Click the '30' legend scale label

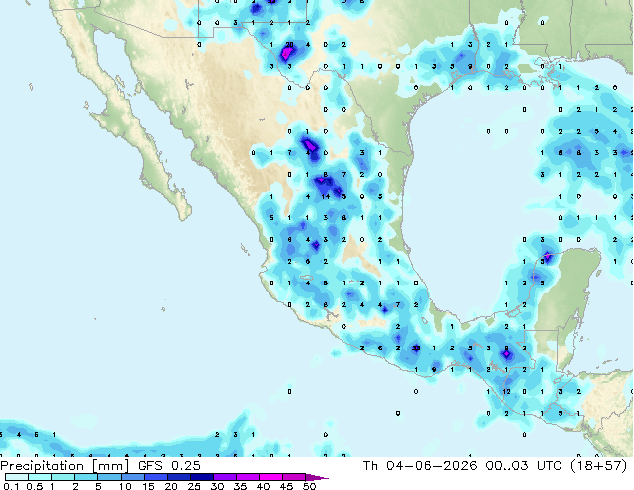218,486
